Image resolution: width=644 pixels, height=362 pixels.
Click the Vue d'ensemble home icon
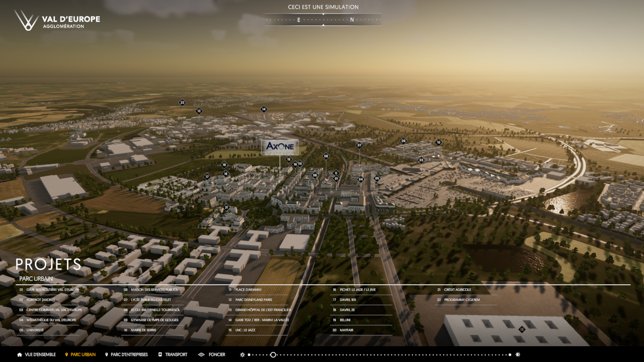pyautogui.click(x=19, y=355)
